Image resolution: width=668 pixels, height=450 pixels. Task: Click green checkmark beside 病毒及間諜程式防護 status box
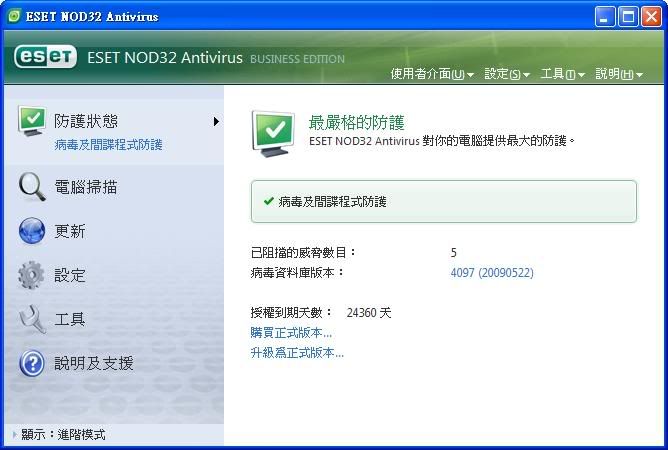(268, 201)
